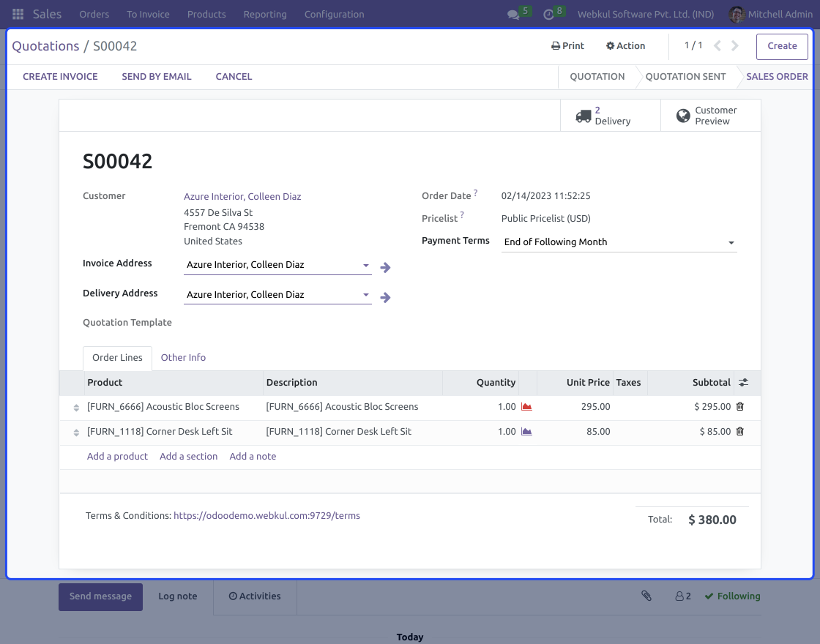Open the Configuration menu

(334, 14)
